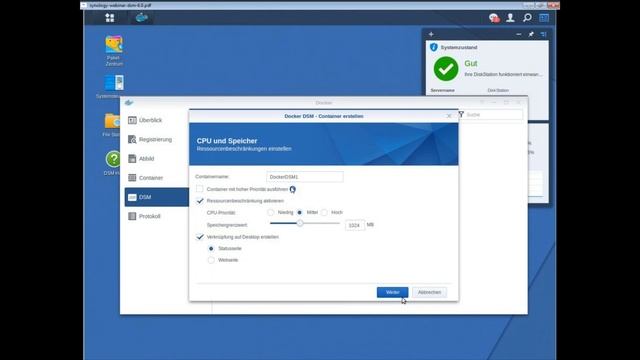The height and width of the screenshot is (360, 640).
Task: Click the Systemzustand shield icon
Action: click(434, 47)
